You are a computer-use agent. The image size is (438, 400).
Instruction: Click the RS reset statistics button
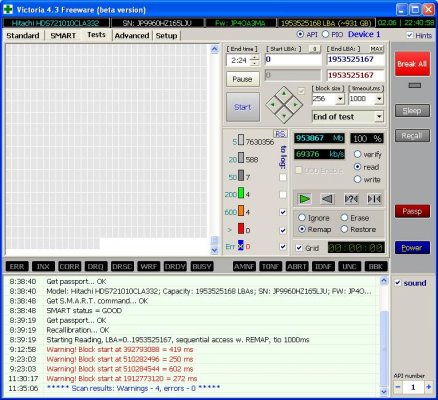coord(280,134)
